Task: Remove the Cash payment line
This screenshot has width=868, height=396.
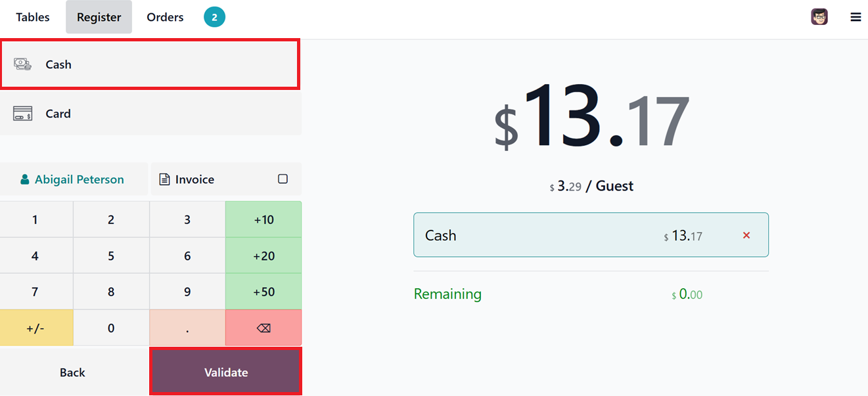Action: [746, 235]
